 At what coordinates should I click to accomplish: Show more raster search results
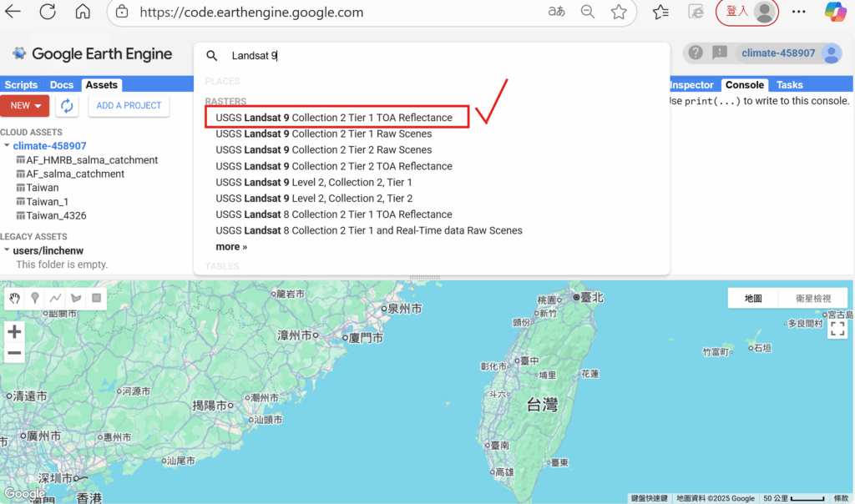coord(231,247)
